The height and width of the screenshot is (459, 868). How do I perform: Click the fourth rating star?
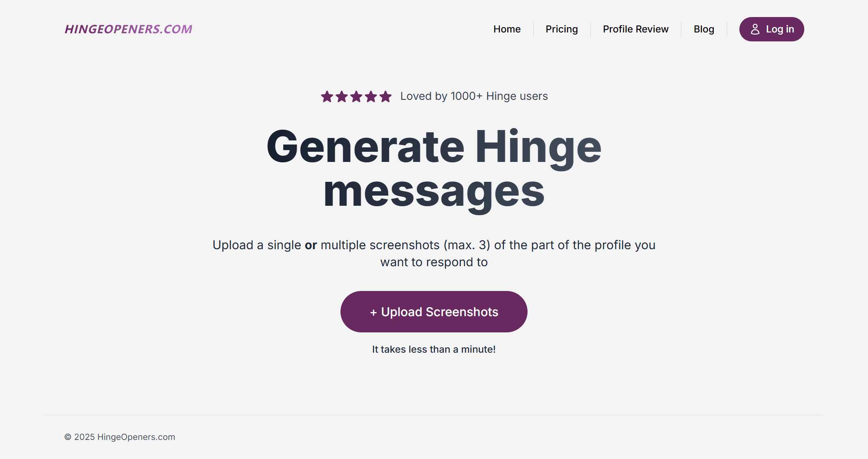tap(371, 97)
